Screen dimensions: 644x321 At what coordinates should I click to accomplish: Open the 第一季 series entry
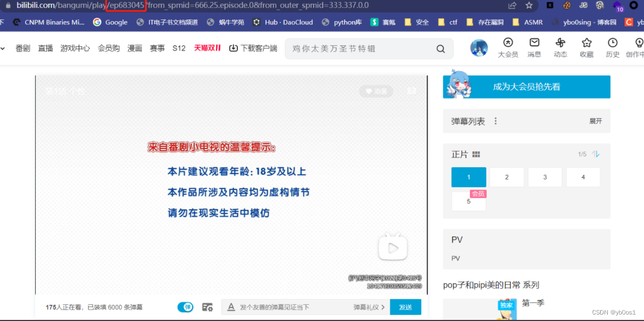point(533,303)
